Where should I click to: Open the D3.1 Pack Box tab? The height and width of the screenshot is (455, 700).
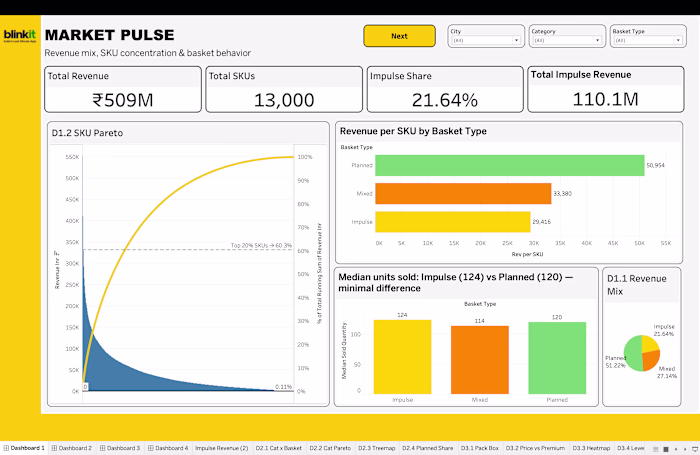480,448
